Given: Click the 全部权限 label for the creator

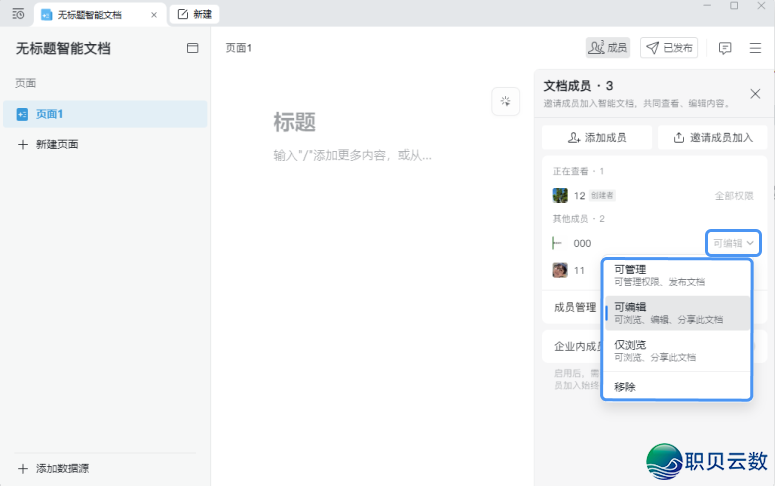Looking at the screenshot, I should [734, 196].
